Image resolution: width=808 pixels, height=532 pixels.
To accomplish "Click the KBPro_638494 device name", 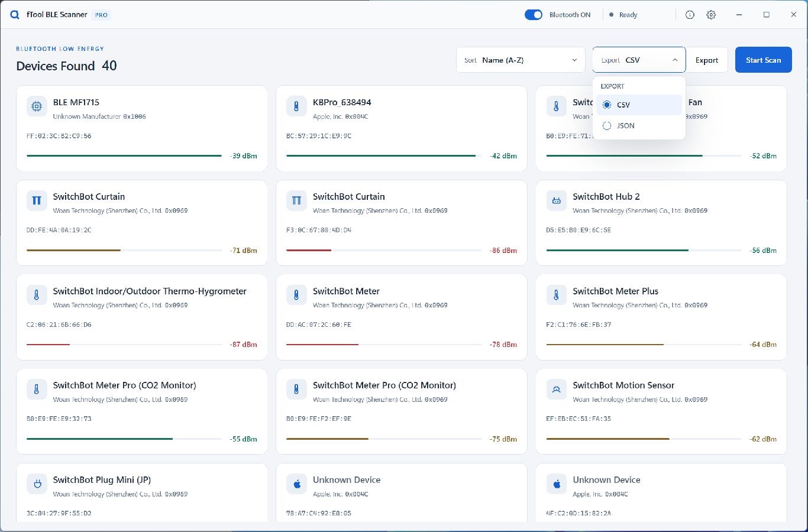I will click(342, 102).
